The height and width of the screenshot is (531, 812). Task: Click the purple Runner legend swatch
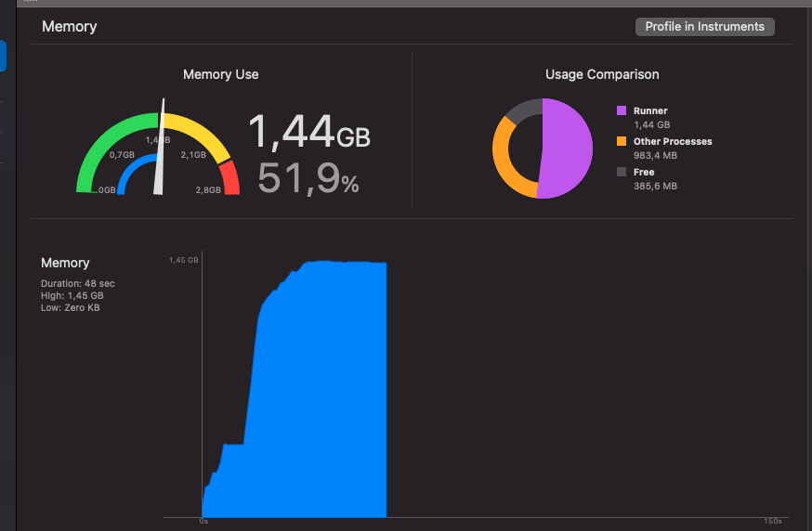pos(622,110)
